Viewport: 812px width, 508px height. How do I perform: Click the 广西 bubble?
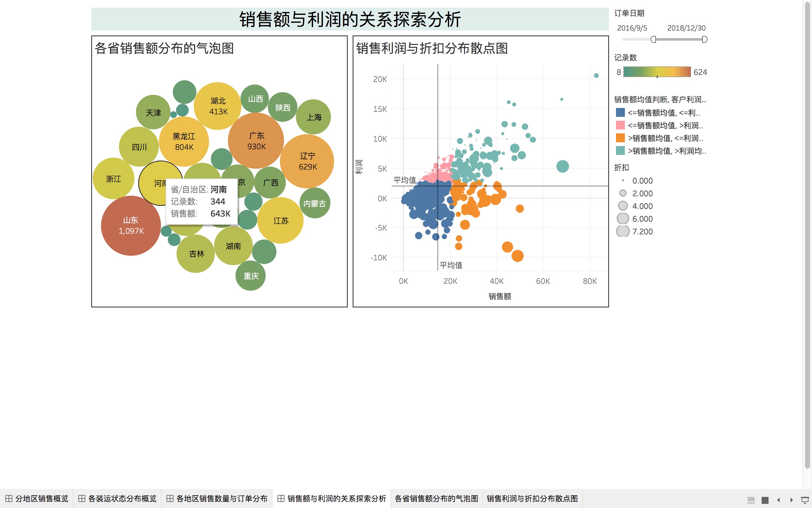pyautogui.click(x=271, y=183)
